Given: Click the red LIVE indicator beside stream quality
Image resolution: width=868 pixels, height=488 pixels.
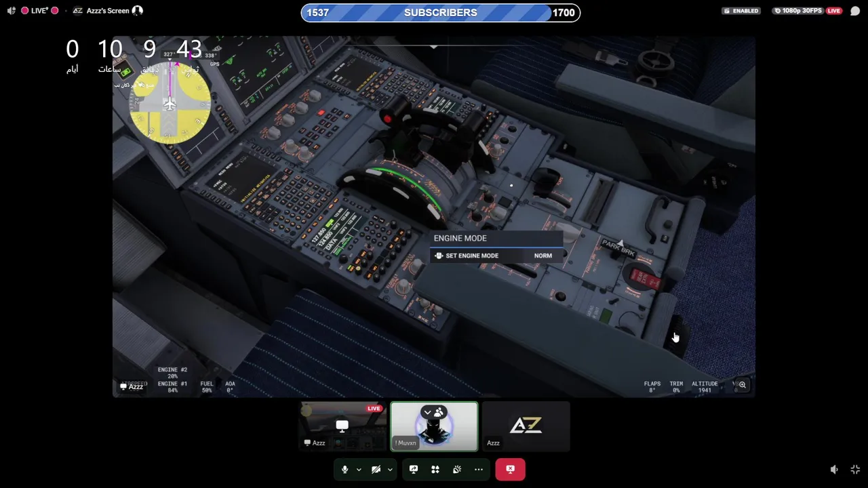Looking at the screenshot, I should pyautogui.click(x=833, y=11).
